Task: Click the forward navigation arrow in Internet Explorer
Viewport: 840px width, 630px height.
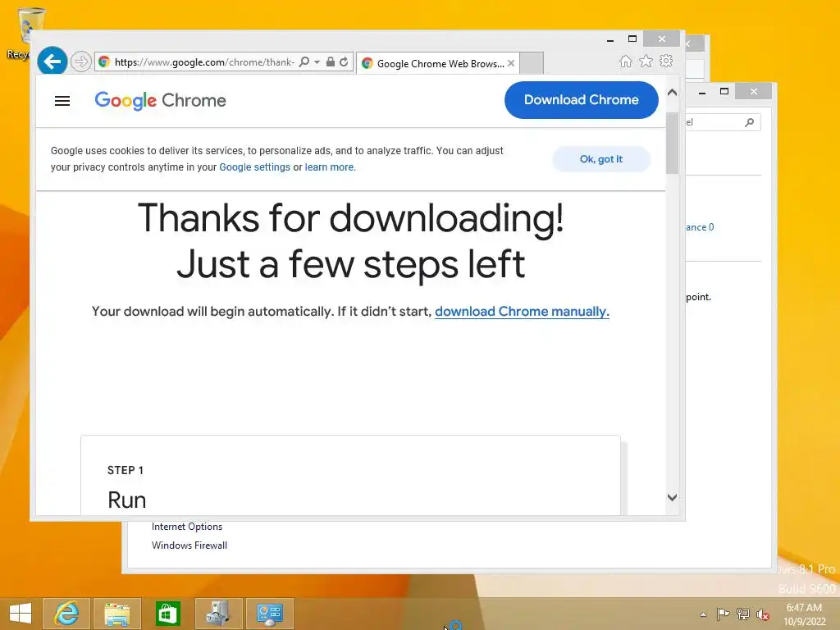Action: [81, 62]
